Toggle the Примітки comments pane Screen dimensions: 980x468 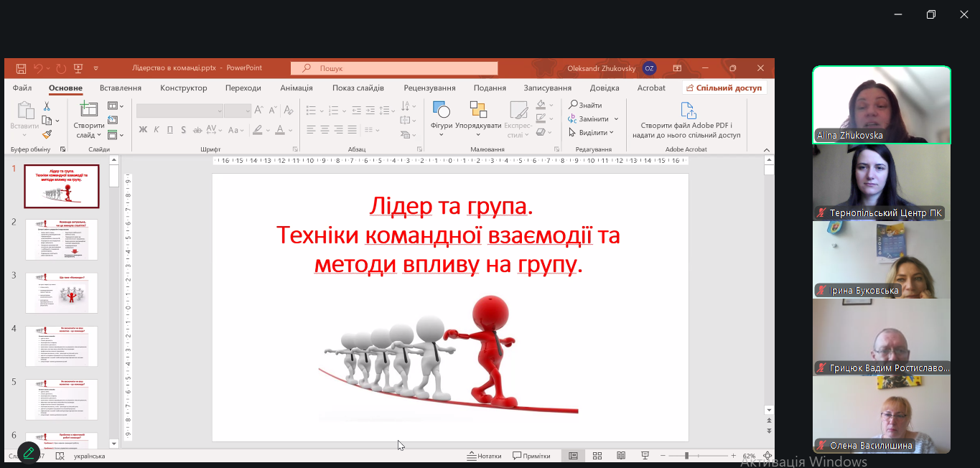point(531,456)
